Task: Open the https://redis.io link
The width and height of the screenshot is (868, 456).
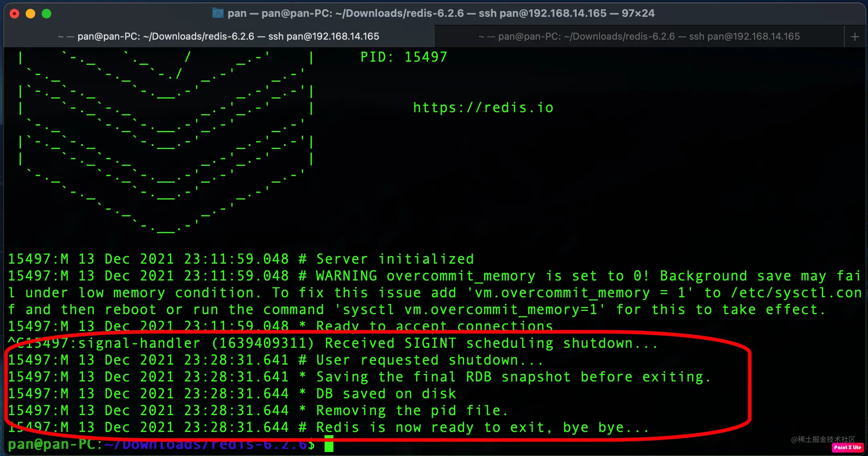Action: 483,107
